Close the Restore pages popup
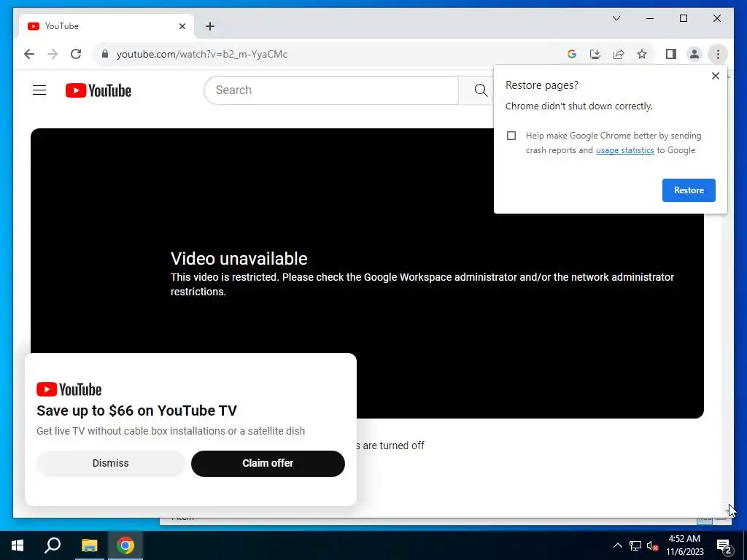This screenshot has height=560, width=747. click(715, 76)
